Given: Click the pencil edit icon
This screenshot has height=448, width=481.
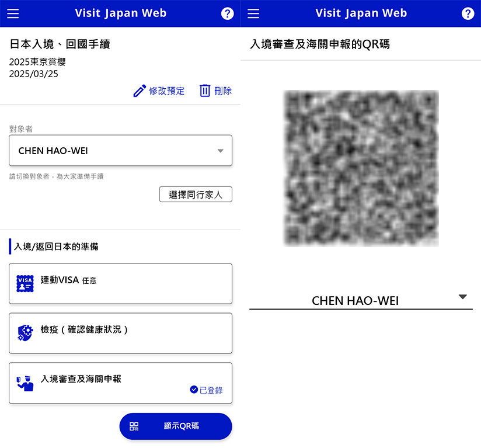Looking at the screenshot, I should tap(140, 91).
